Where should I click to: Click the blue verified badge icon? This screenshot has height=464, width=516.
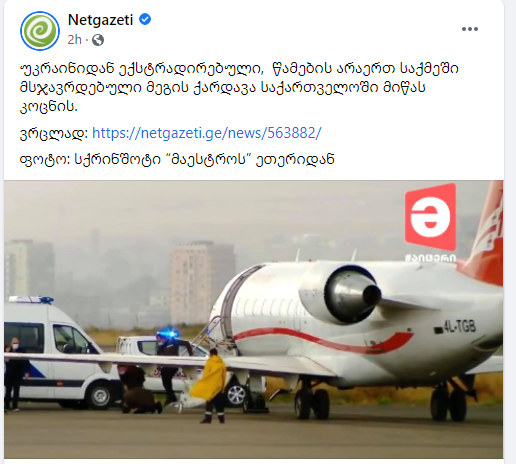145,20
